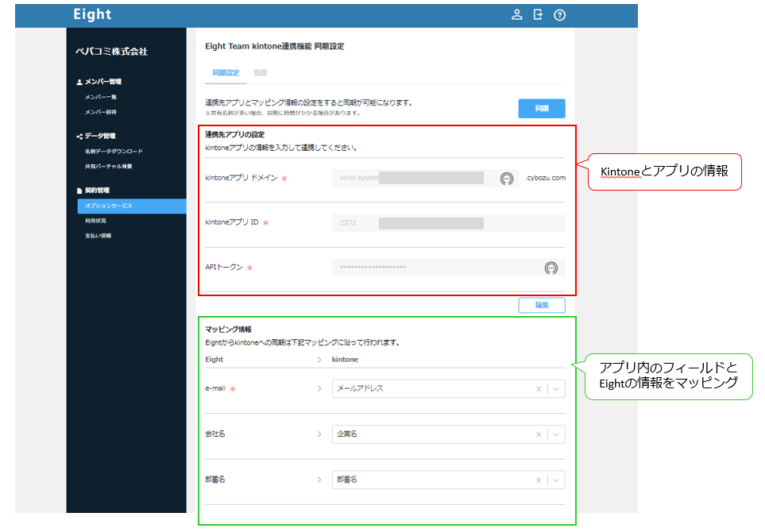The width and height of the screenshot is (765, 532).
Task: Select オプションサービス in the sidebar
Action: click(x=109, y=206)
